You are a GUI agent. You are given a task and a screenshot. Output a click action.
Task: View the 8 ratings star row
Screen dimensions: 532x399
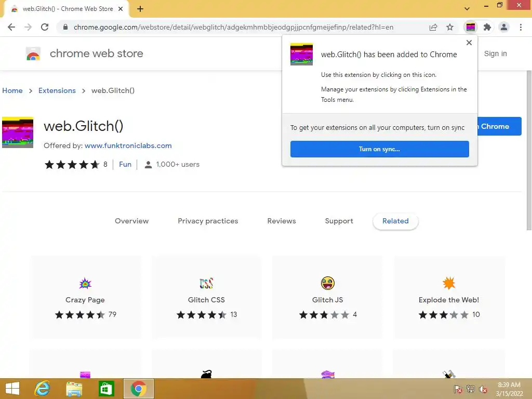72,165
